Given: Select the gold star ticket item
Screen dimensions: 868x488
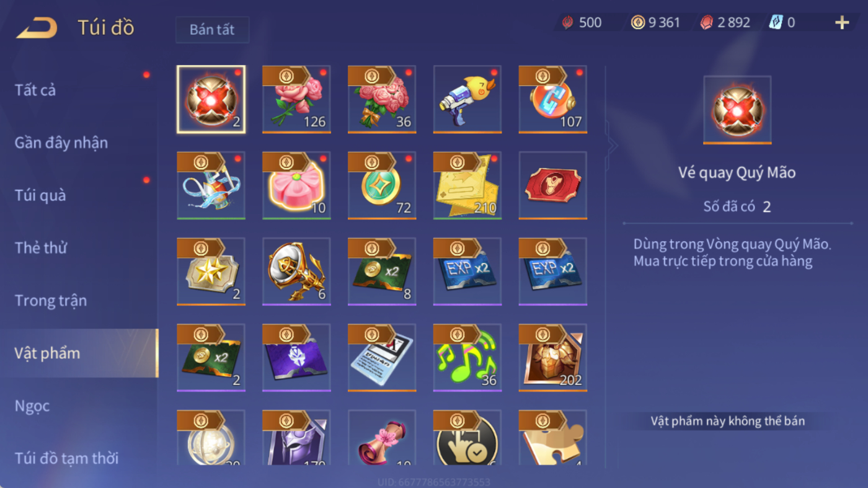Looking at the screenshot, I should 211,272.
